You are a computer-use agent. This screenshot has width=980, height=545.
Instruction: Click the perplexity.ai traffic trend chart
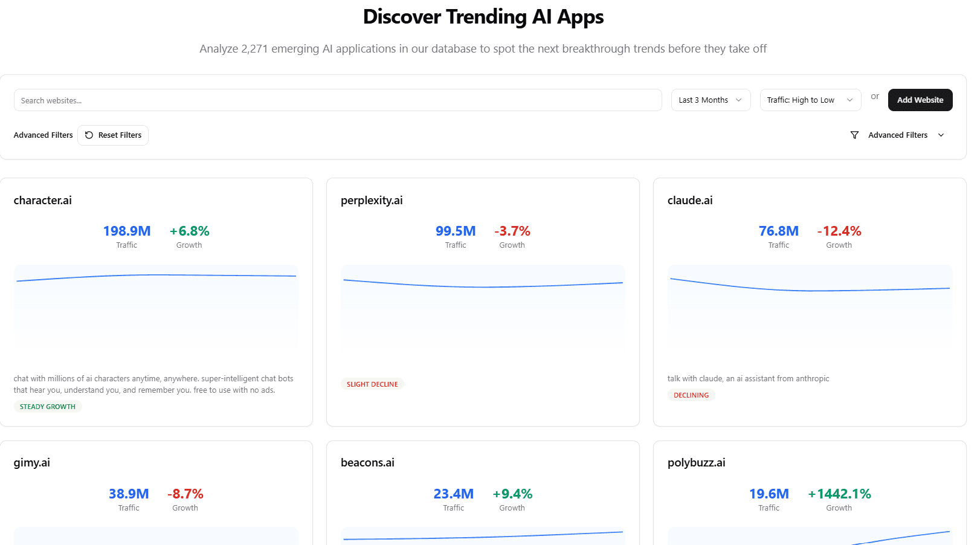click(483, 309)
